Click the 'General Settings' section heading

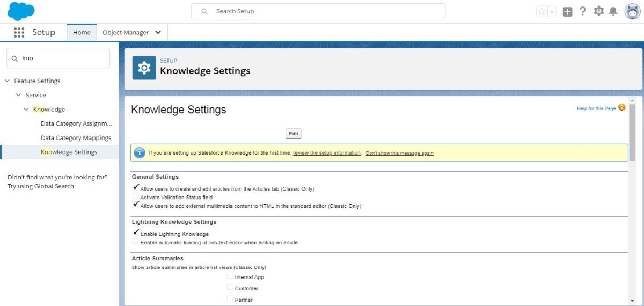pos(155,177)
